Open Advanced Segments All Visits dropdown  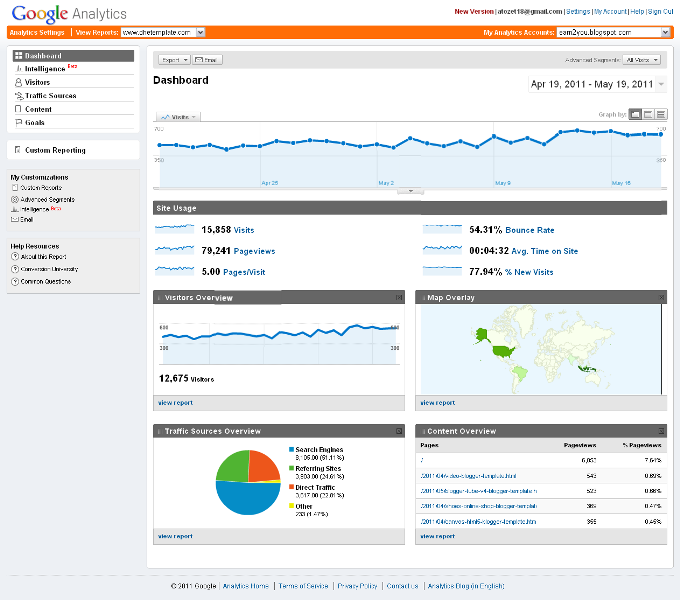tap(641, 60)
